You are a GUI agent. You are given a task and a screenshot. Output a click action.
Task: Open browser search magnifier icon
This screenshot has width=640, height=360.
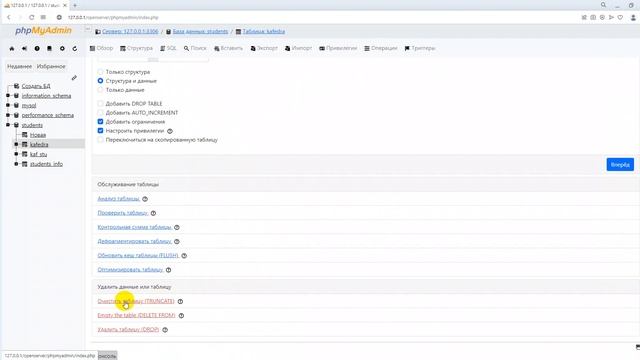coord(603,5)
